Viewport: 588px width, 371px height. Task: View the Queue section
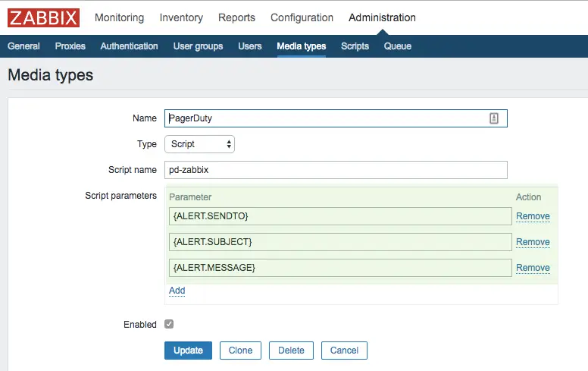[x=398, y=46]
